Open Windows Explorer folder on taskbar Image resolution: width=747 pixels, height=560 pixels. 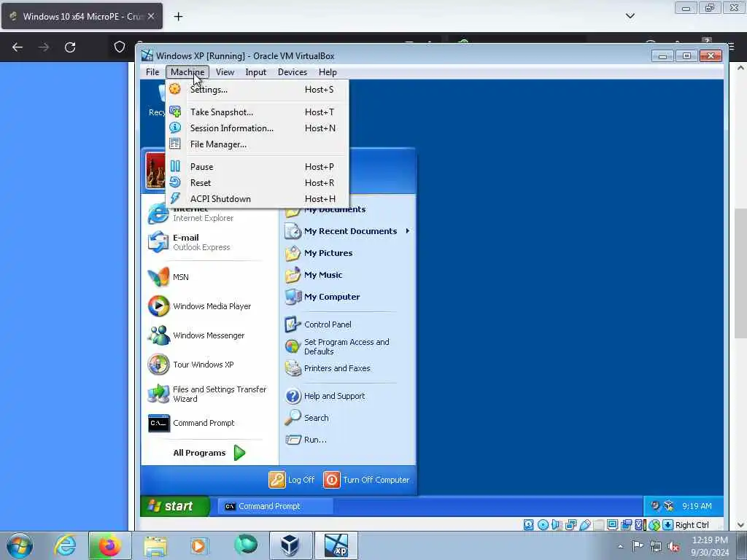155,546
